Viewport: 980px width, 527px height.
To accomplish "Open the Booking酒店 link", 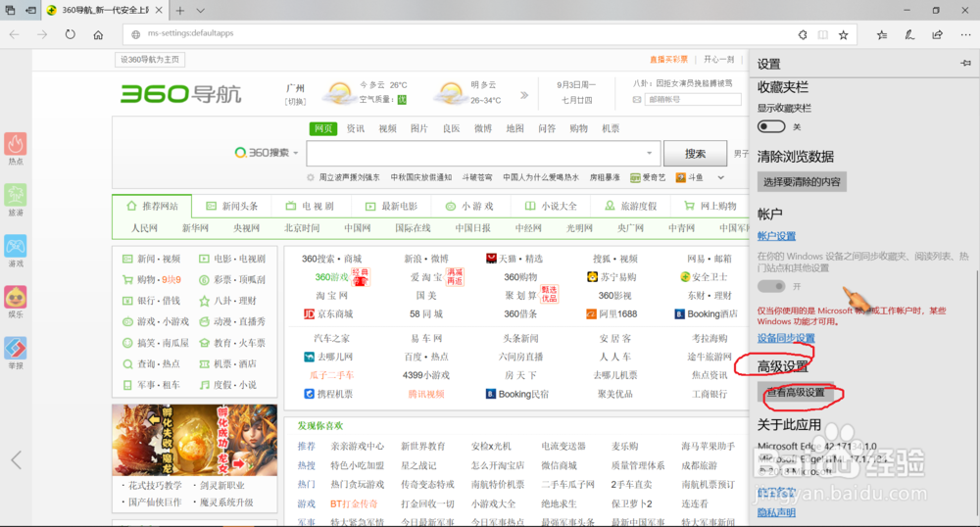I will pos(706,314).
